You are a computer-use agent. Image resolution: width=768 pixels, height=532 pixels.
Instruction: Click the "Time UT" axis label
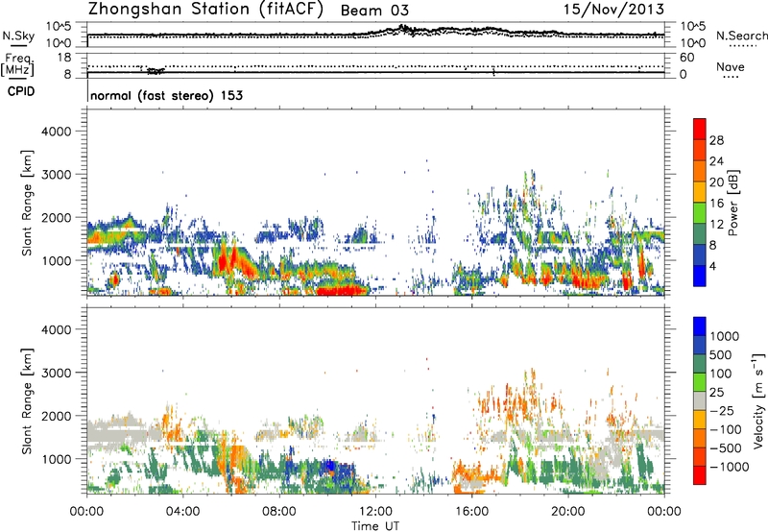pos(375,526)
